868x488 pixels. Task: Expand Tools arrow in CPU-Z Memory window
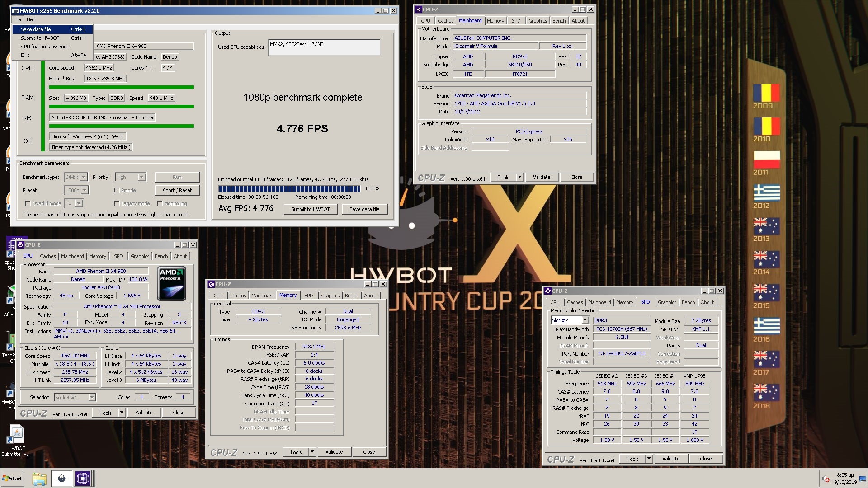click(x=311, y=452)
